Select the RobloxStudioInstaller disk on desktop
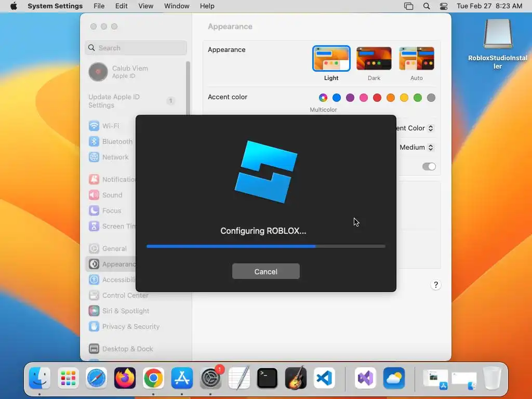Screen dimensions: 532x399 (497, 44)
